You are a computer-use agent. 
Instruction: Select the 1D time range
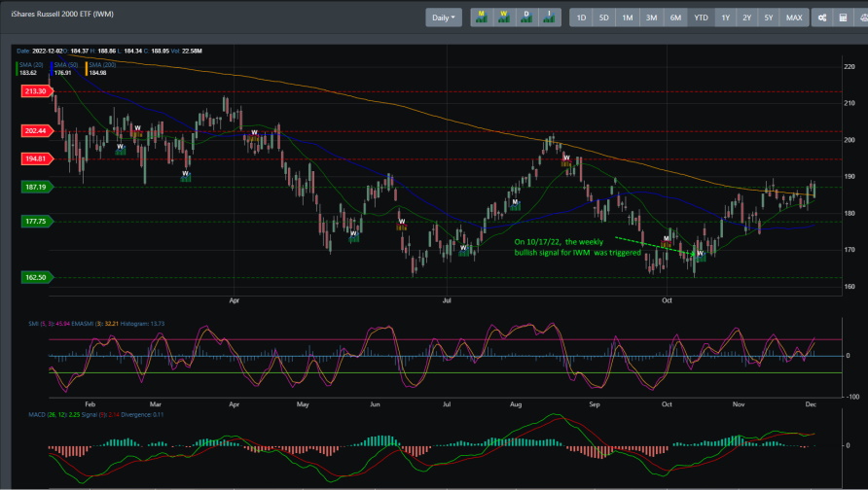(x=581, y=17)
